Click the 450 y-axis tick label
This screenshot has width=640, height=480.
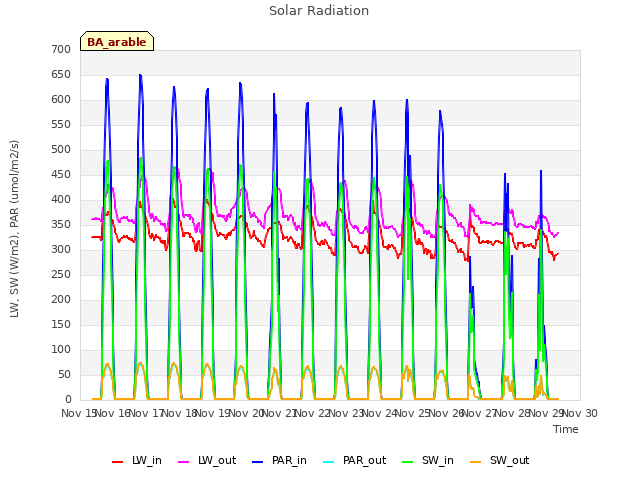61,175
